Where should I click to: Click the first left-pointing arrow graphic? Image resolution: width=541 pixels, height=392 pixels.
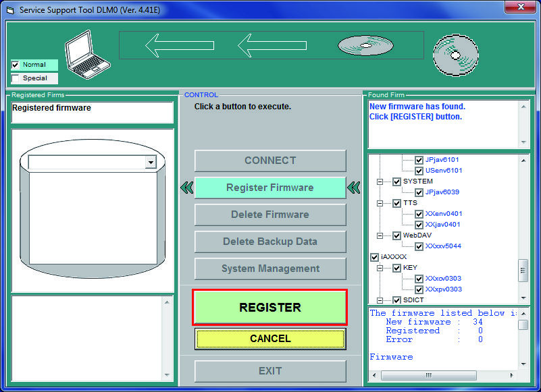180,45
